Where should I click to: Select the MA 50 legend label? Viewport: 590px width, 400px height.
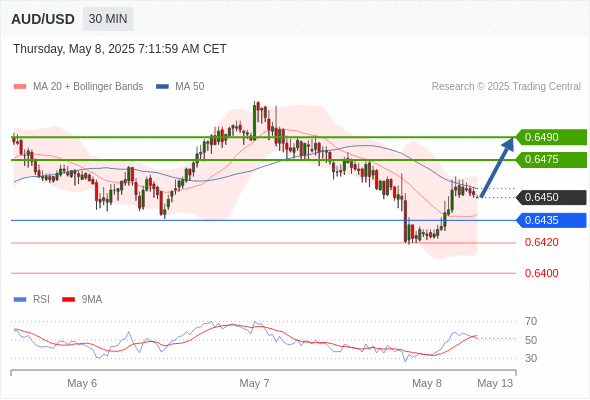point(190,87)
